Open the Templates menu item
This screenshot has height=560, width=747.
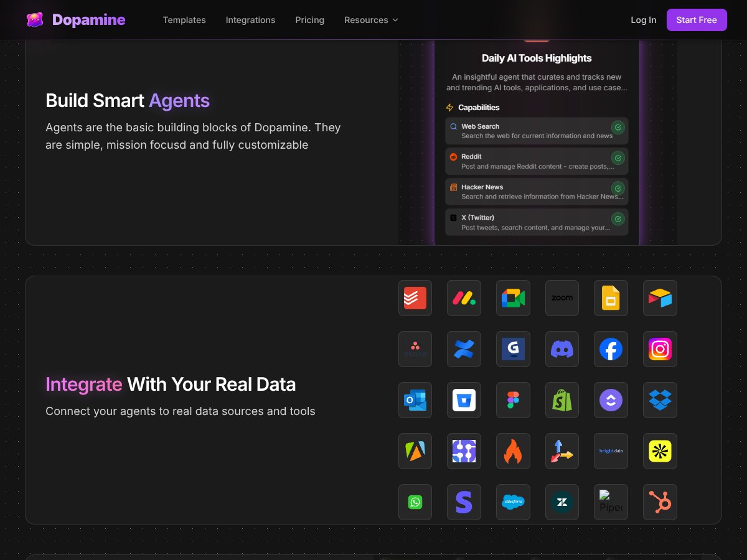point(184,19)
